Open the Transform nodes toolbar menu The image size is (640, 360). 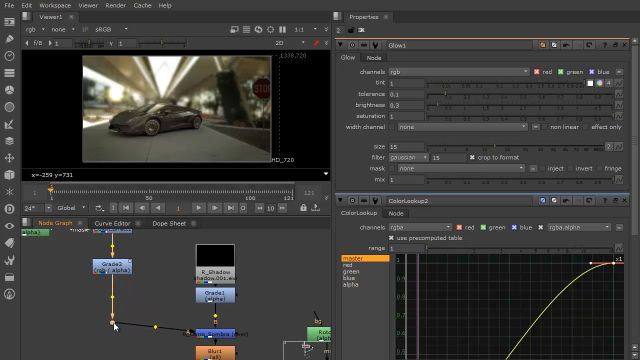[9, 158]
